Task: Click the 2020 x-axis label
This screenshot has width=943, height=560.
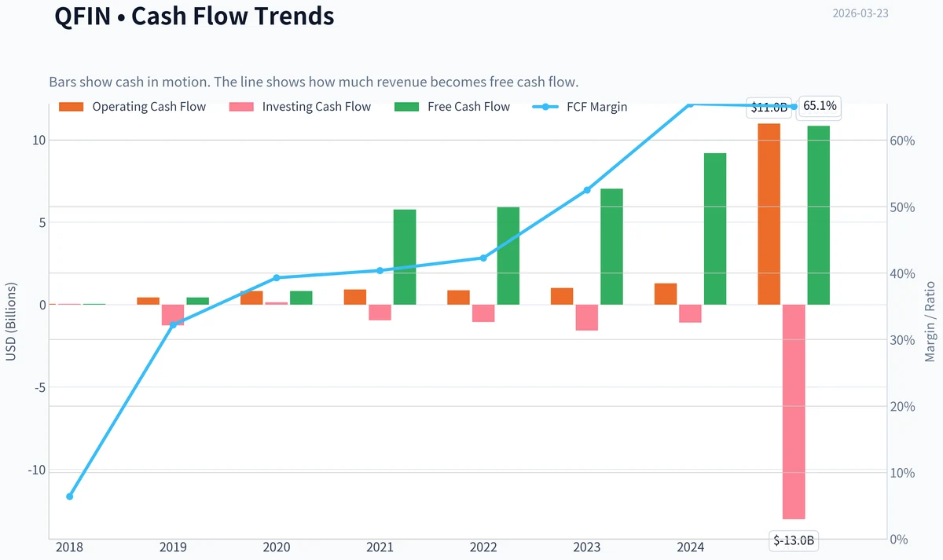Action: tap(277, 548)
